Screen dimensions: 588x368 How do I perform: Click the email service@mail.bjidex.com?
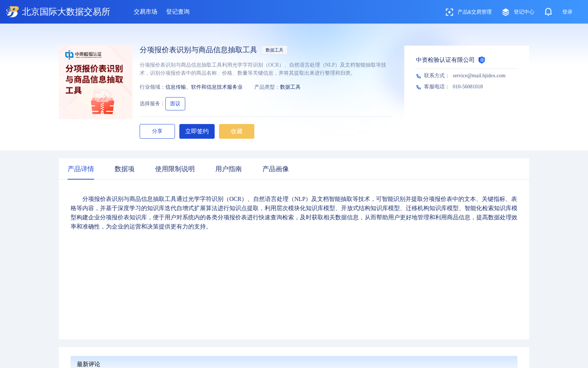click(479, 76)
